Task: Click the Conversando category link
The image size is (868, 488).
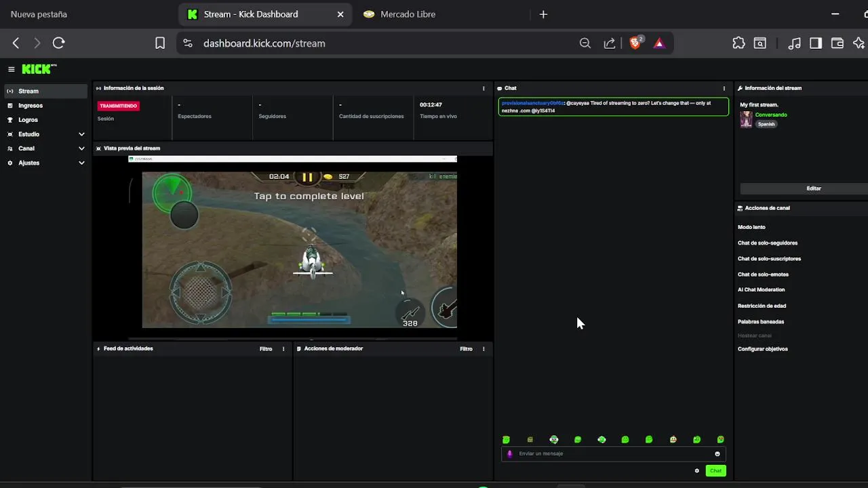Action: pos(771,115)
